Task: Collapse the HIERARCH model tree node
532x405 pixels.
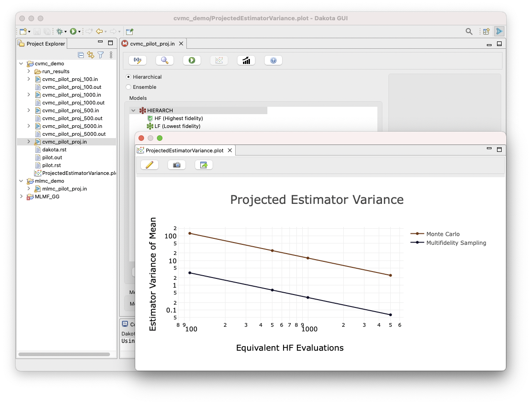Action: 133,110
